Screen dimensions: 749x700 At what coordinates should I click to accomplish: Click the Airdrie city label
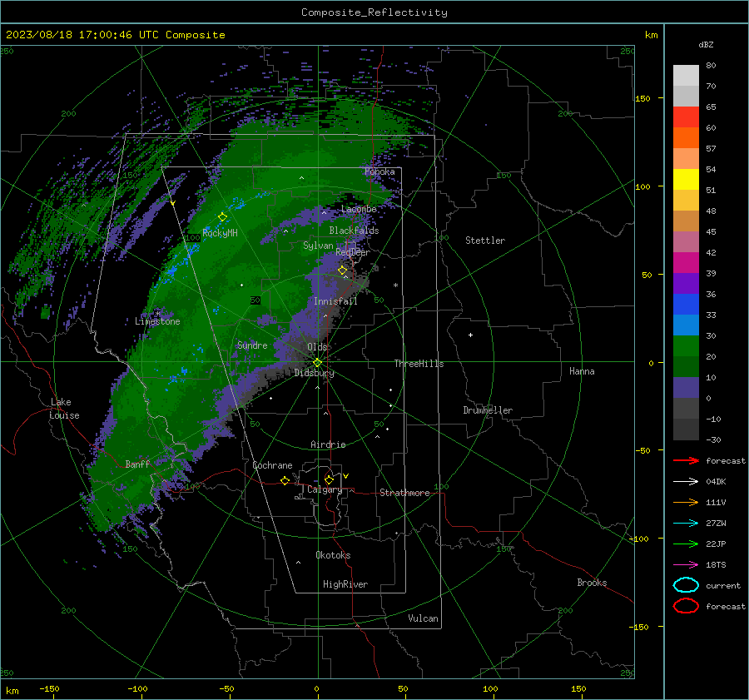point(328,444)
